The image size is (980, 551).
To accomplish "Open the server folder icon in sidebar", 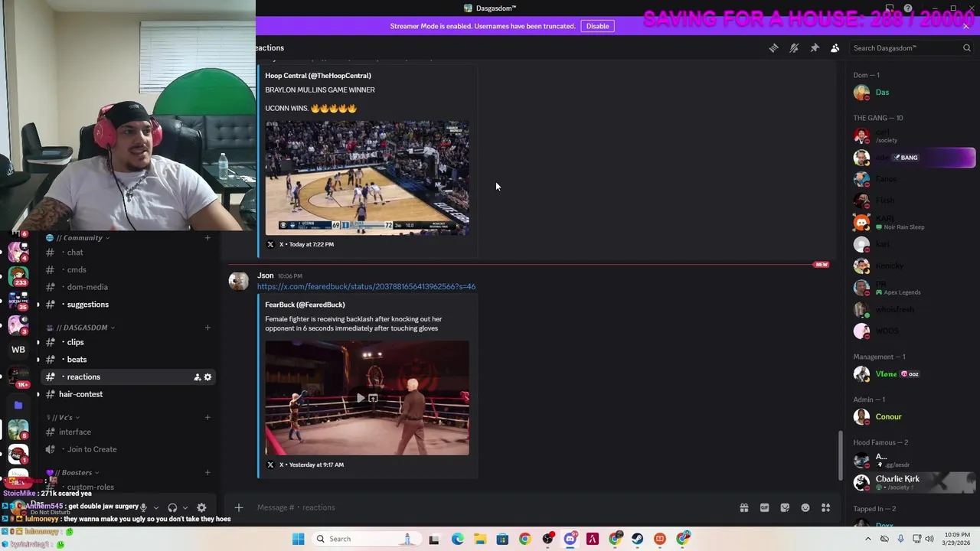I will (x=18, y=405).
